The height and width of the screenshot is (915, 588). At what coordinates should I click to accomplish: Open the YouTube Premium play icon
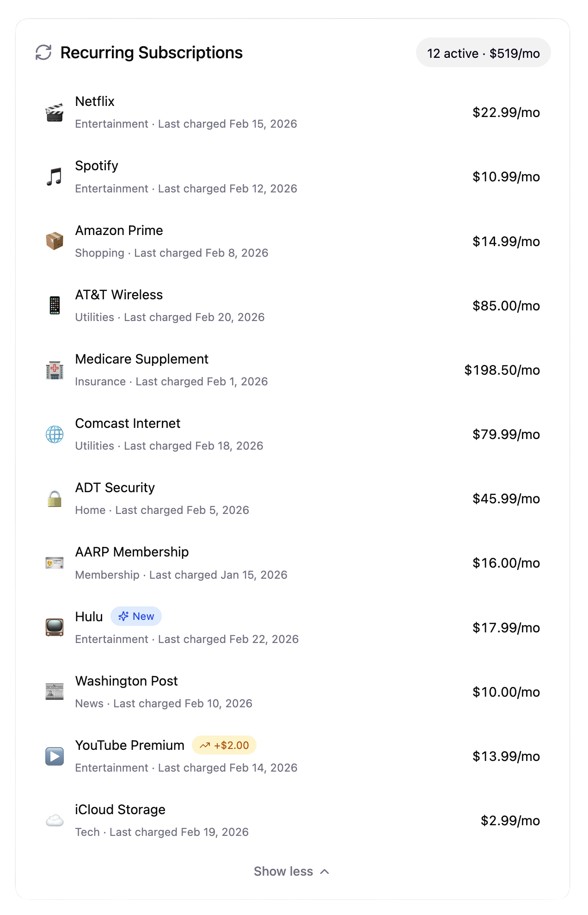[x=54, y=756]
